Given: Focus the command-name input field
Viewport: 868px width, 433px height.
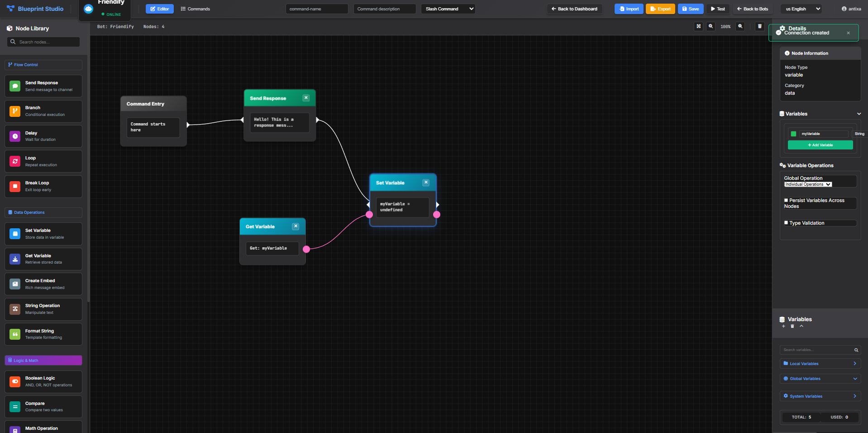Looking at the screenshot, I should (317, 9).
